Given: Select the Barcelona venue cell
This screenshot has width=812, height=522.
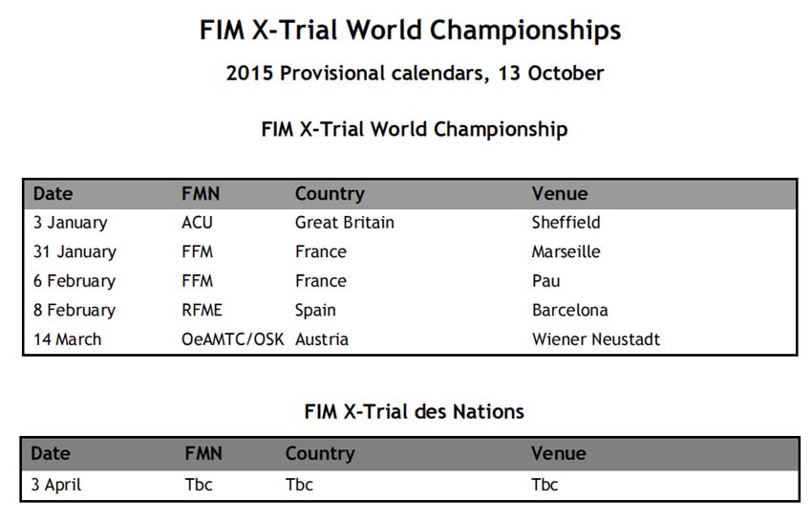Looking at the screenshot, I should click(569, 310).
